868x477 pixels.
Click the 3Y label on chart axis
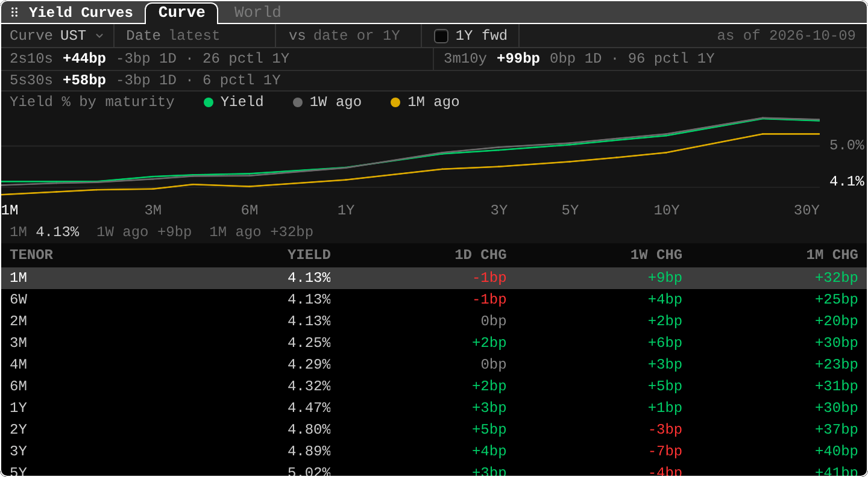[x=499, y=210]
